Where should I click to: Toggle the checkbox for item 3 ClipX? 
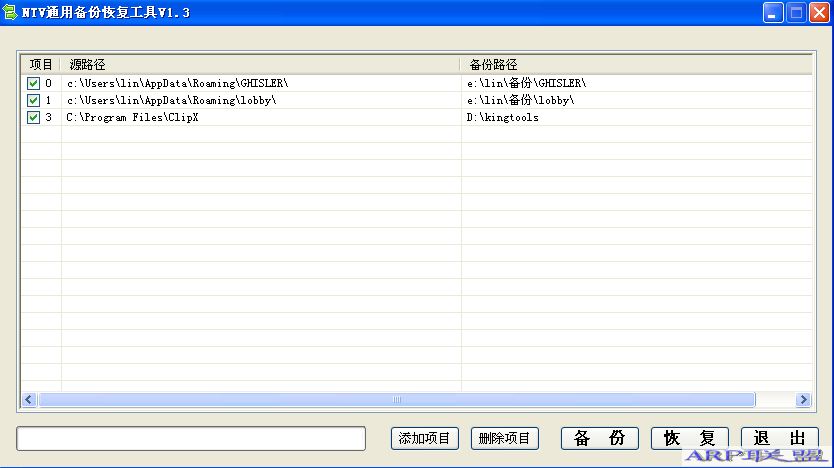[33, 118]
